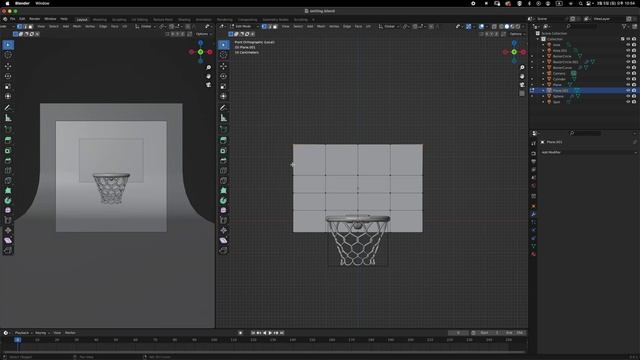Screen dimensions: 640x360
Task: Click the zoom gizmo in the right viewport
Action: click(x=522, y=67)
